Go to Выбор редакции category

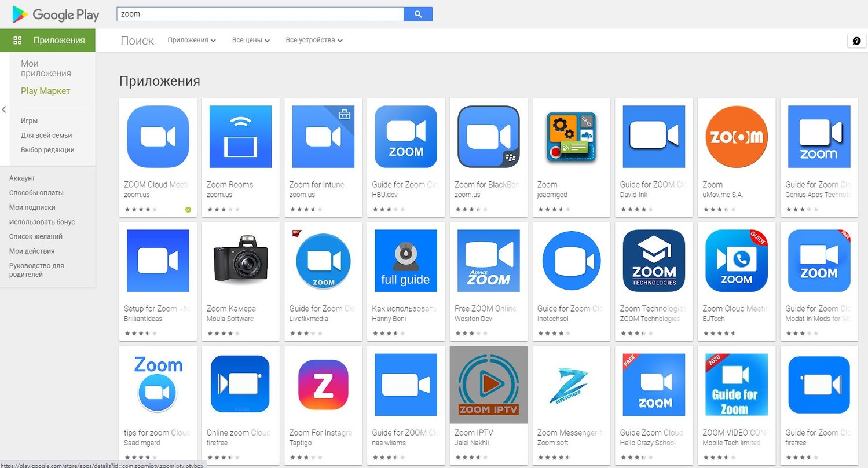tap(47, 149)
